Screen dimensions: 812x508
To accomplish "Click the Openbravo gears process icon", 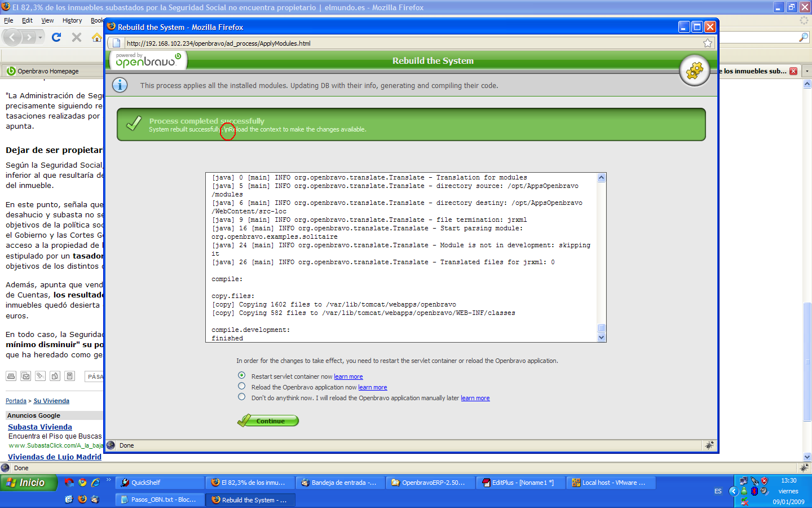I will coord(694,71).
